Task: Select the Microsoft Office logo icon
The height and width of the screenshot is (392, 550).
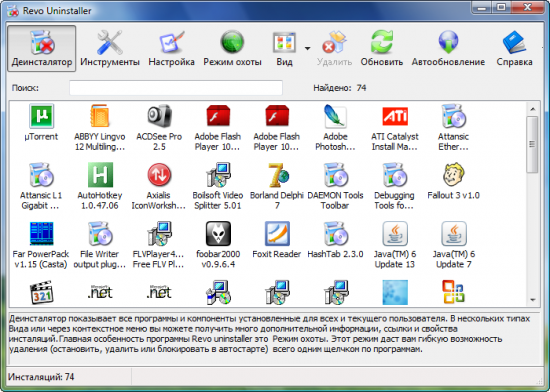Action: [453, 292]
